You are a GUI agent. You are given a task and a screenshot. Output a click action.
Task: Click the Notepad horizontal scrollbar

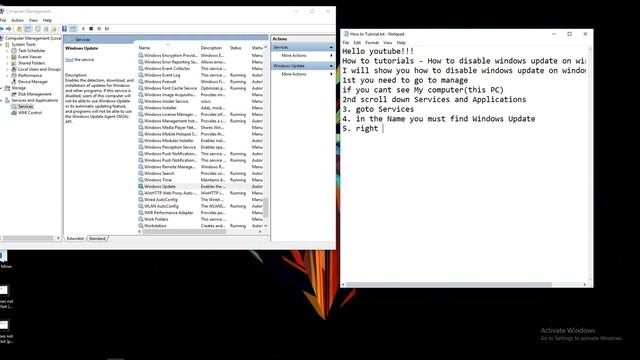tap(449, 284)
